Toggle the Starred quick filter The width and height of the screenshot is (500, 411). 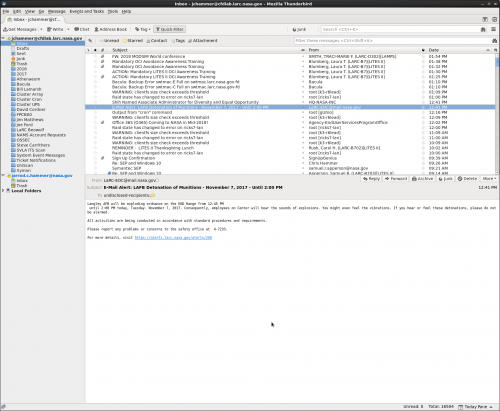(x=133, y=41)
